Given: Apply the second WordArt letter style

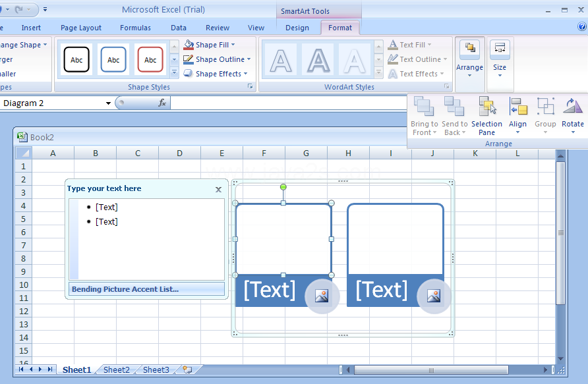Looking at the screenshot, I should coord(318,60).
